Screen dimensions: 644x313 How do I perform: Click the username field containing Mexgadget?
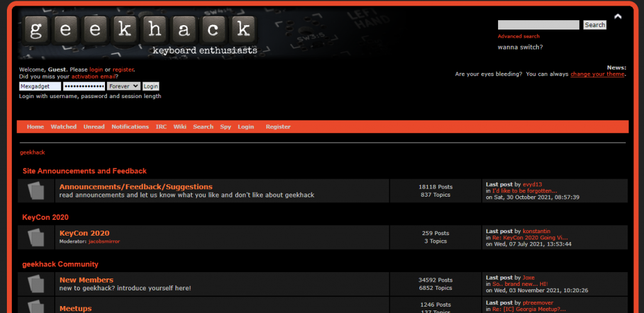coord(40,86)
